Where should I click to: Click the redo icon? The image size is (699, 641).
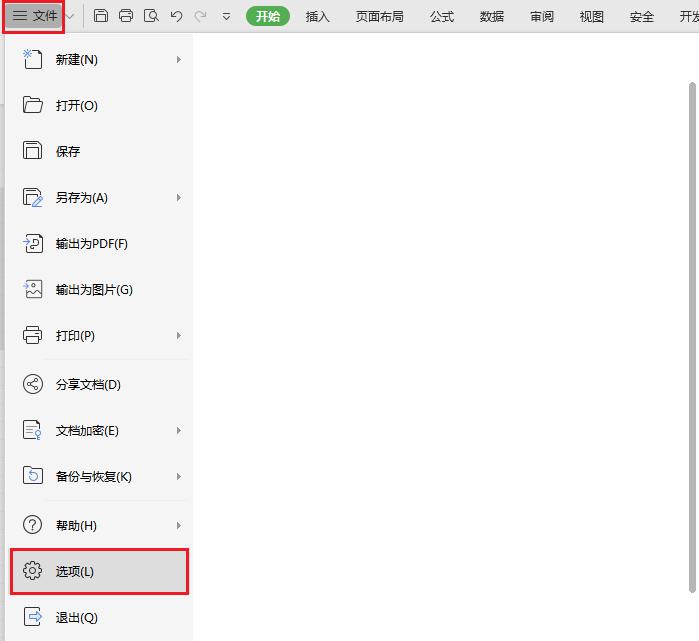[x=201, y=16]
